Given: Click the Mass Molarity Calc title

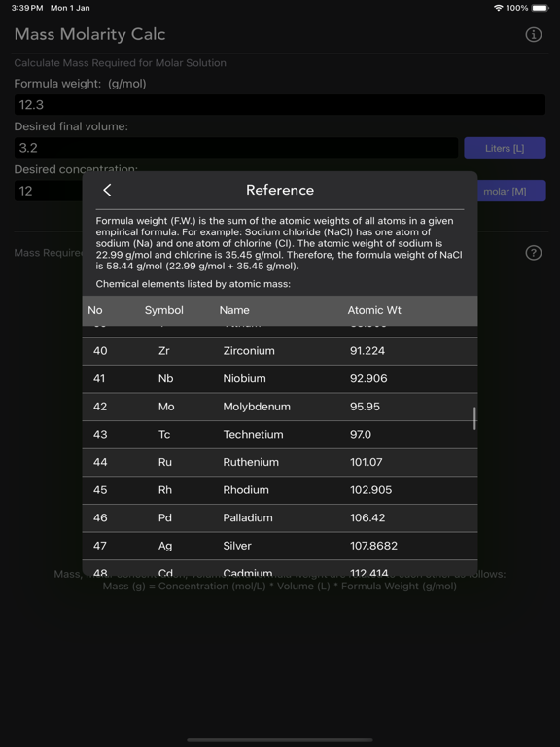Looking at the screenshot, I should pyautogui.click(x=90, y=34).
